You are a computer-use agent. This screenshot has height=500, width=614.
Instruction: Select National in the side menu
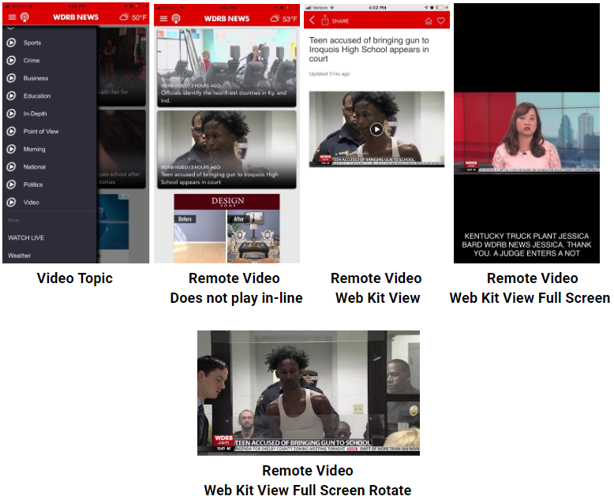coord(34,167)
